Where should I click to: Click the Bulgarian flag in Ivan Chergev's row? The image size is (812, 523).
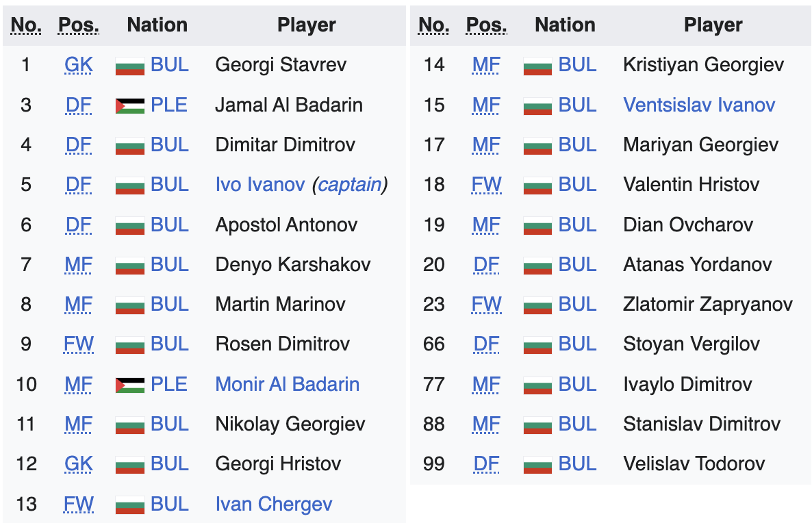point(129,505)
